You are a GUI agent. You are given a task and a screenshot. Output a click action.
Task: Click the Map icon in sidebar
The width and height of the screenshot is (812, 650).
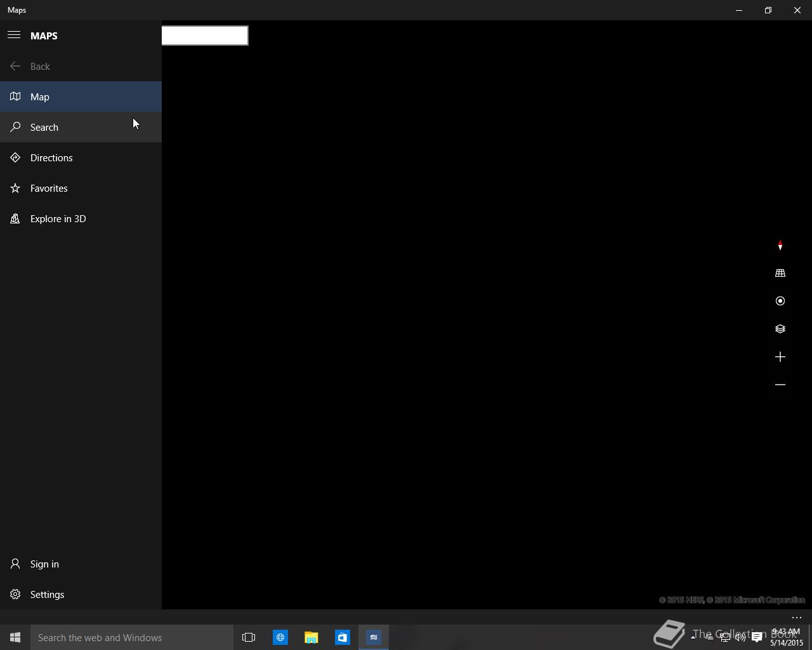[15, 96]
